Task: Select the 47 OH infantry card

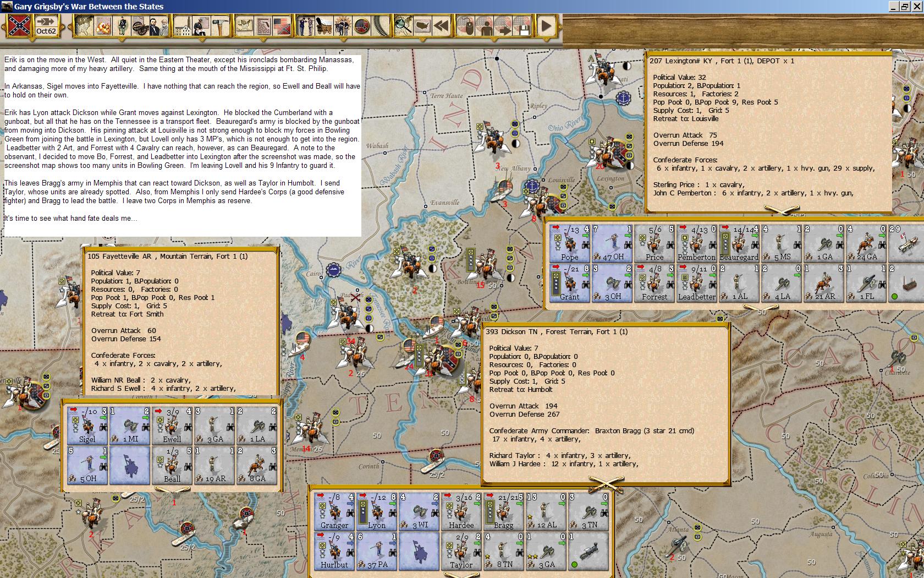Action: click(x=612, y=243)
